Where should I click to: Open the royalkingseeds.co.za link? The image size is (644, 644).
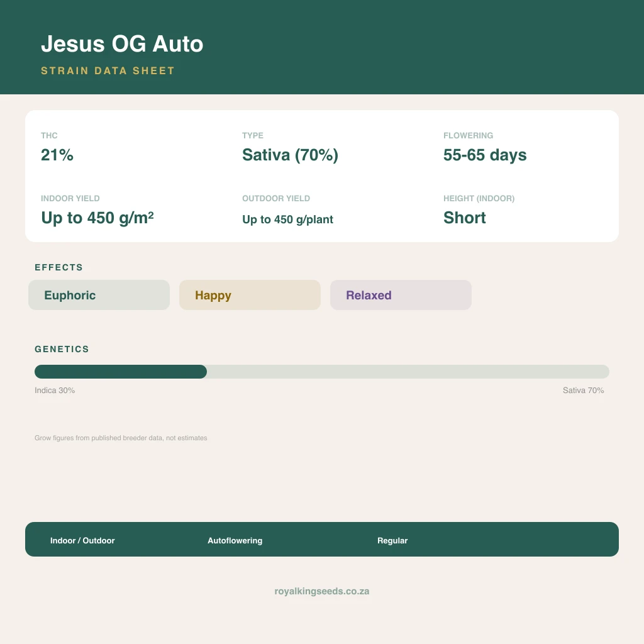(321, 591)
